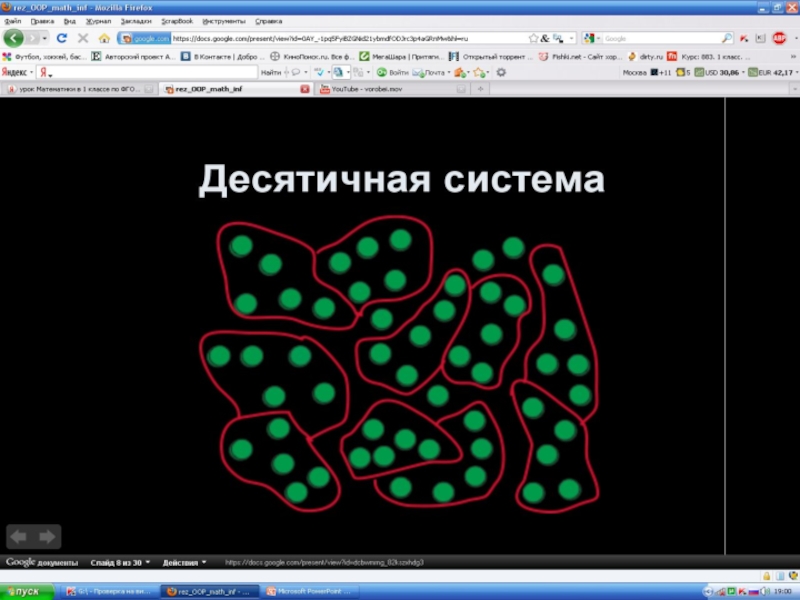The image size is (800, 600).
Task: Go to the Home page icon
Action: (x=104, y=38)
